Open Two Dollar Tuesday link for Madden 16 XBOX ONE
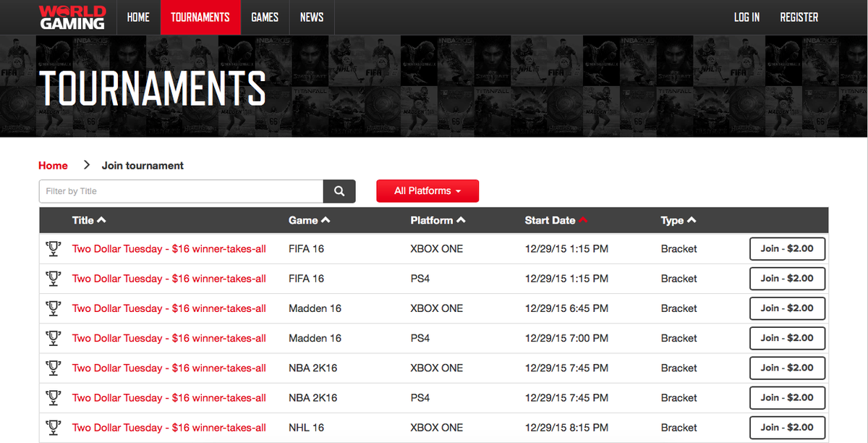The width and height of the screenshot is (868, 443). coord(169,308)
